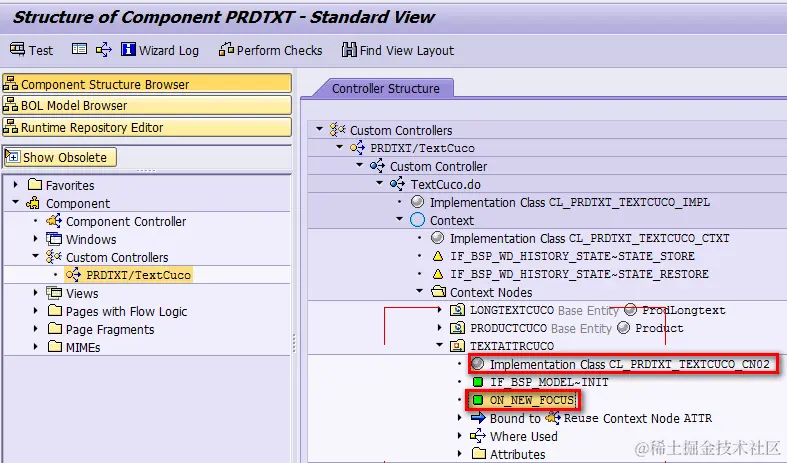Collapse PRDTXT/TextCuco in Controller Structure
This screenshot has height=463, width=787.
pyautogui.click(x=340, y=147)
